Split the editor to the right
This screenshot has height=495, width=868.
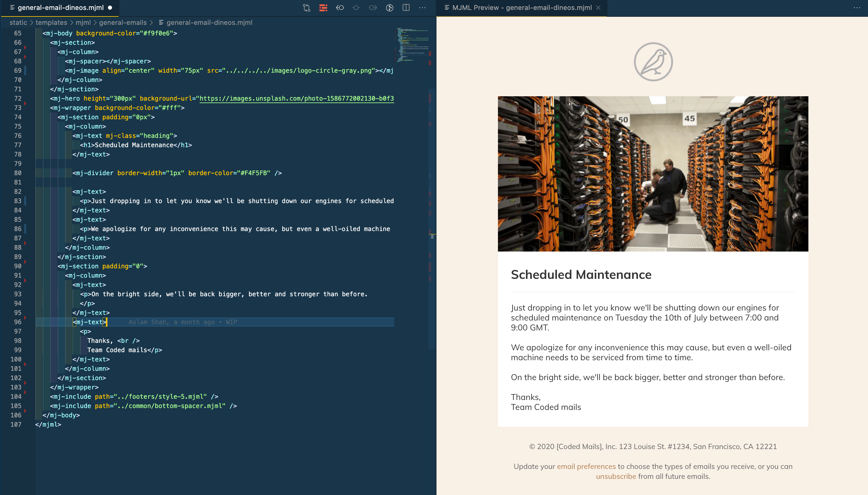click(406, 7)
